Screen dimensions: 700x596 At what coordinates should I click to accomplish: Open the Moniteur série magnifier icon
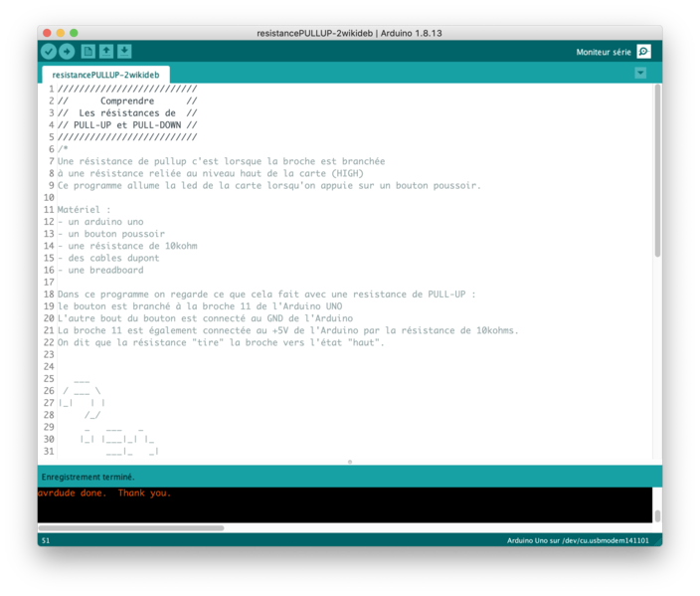(643, 52)
